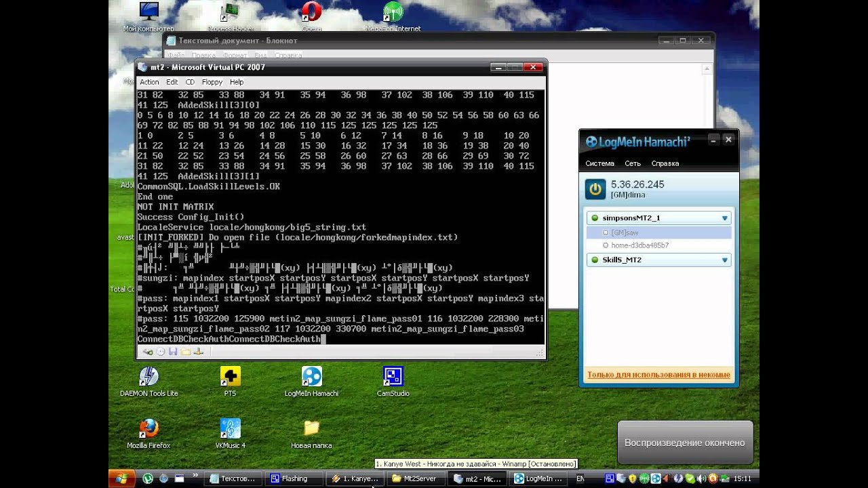The width and height of the screenshot is (868, 488).
Task: Select the Mozilla Firefox desktop shortcut
Action: pyautogui.click(x=149, y=434)
